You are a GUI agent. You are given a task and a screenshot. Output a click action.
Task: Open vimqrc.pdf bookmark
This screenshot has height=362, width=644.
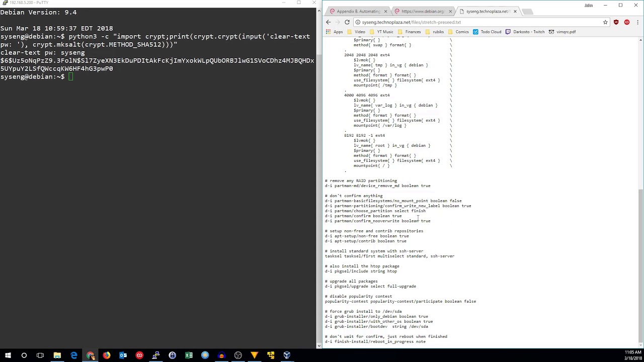point(562,32)
